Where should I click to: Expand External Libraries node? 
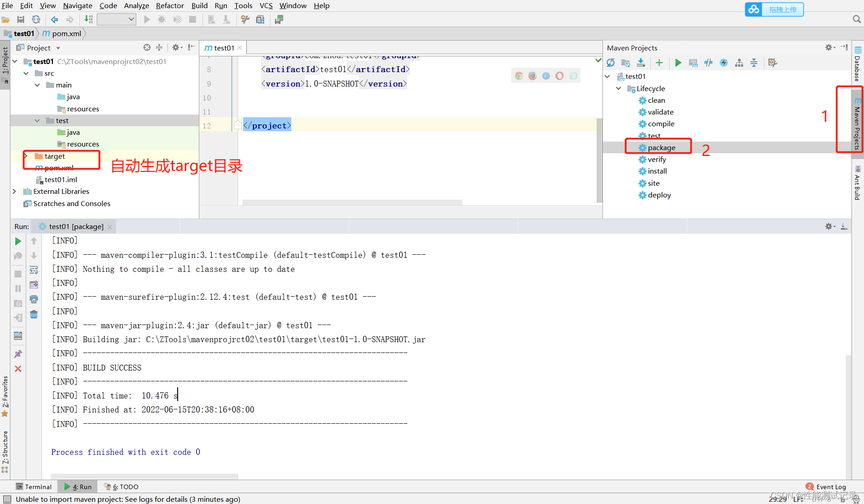(15, 192)
